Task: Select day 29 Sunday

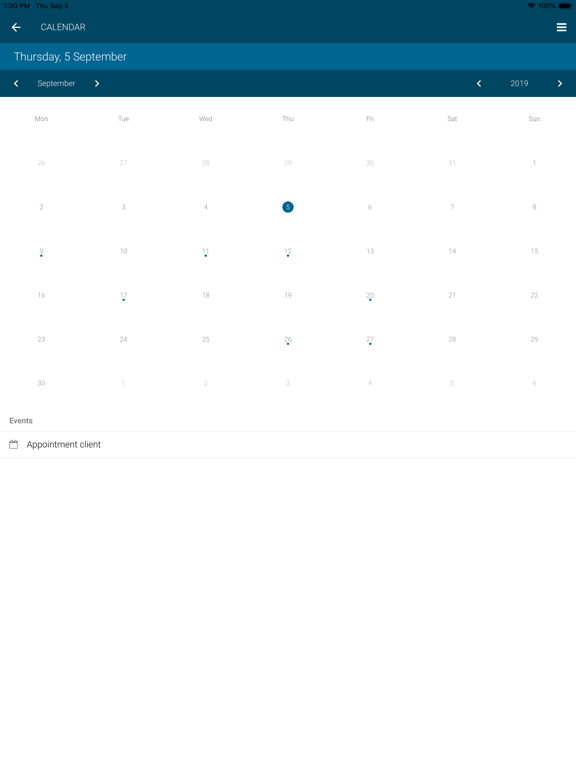Action: (x=534, y=339)
